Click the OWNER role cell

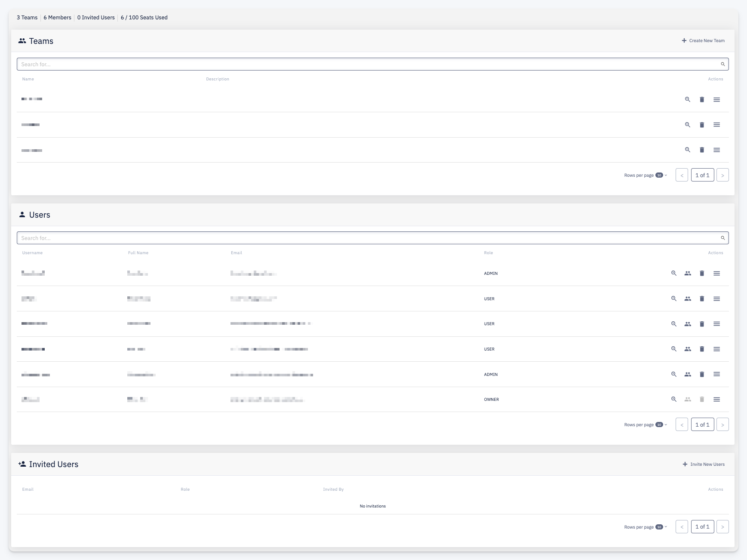pyautogui.click(x=491, y=400)
